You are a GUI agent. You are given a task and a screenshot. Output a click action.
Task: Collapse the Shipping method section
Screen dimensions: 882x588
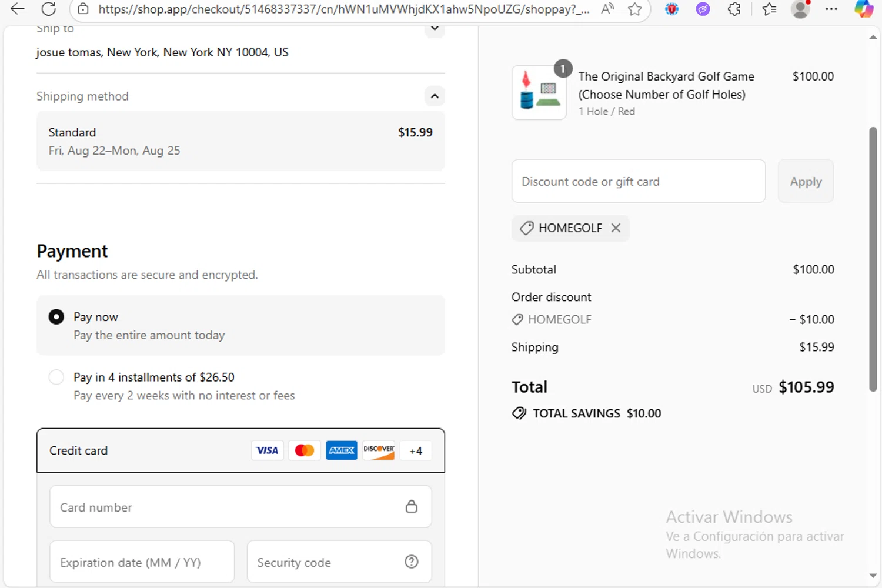(x=435, y=96)
